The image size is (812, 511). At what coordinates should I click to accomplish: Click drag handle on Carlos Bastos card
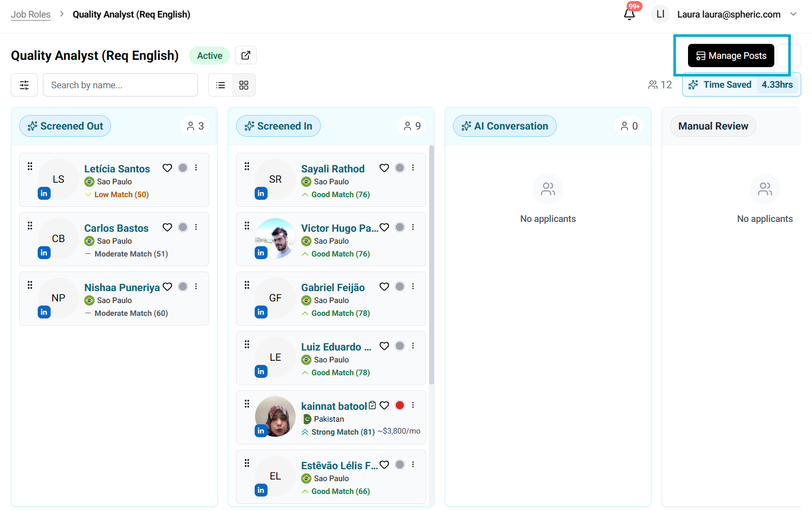tap(30, 226)
